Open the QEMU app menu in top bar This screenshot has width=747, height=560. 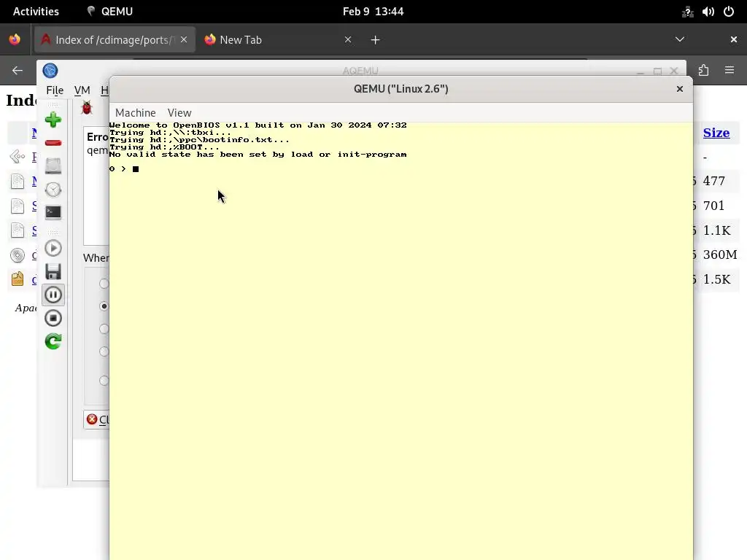pos(110,12)
